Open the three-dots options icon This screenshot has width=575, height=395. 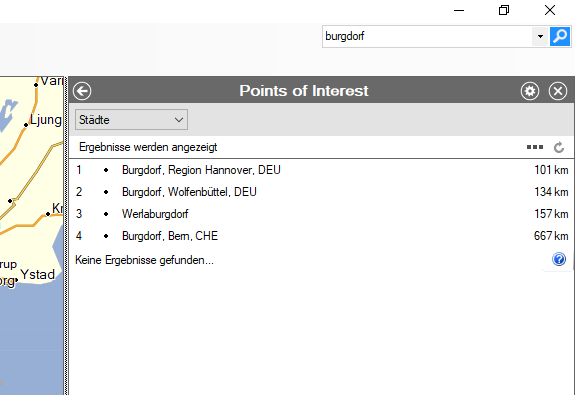[535, 147]
